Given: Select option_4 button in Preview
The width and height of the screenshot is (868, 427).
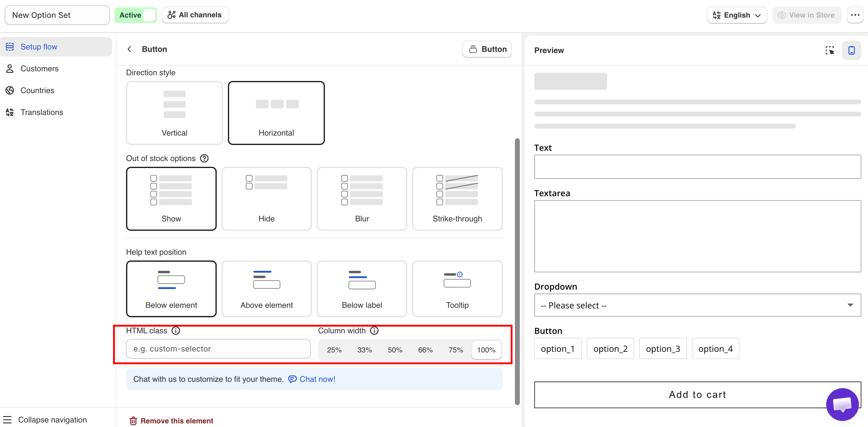Looking at the screenshot, I should click(715, 348).
